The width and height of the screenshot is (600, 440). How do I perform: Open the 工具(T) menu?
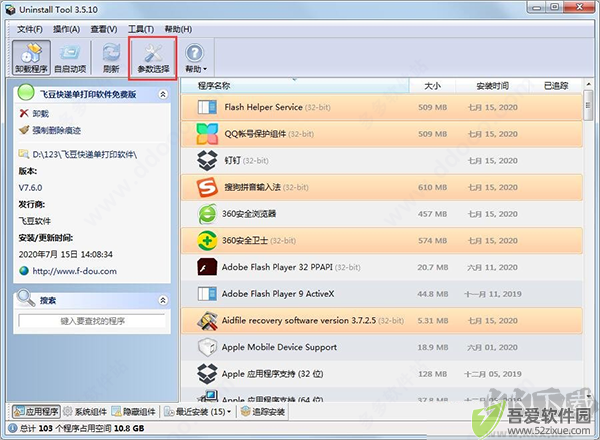click(141, 29)
